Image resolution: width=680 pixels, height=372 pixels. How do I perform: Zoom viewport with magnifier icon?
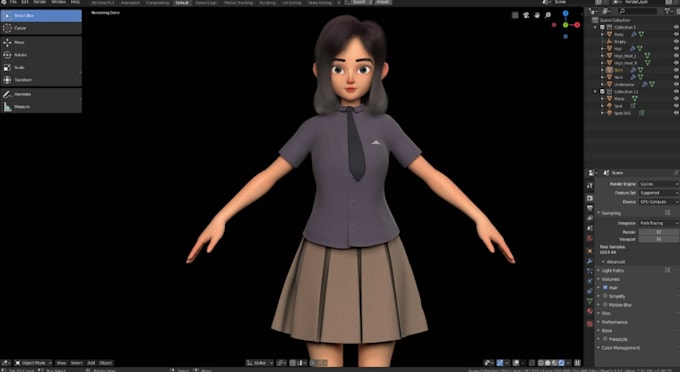pyautogui.click(x=548, y=15)
